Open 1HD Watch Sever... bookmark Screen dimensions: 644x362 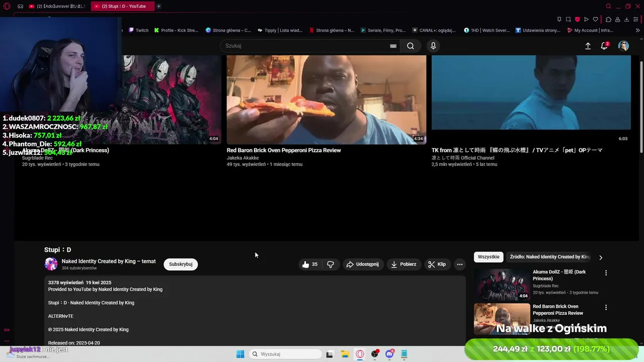[x=487, y=30]
